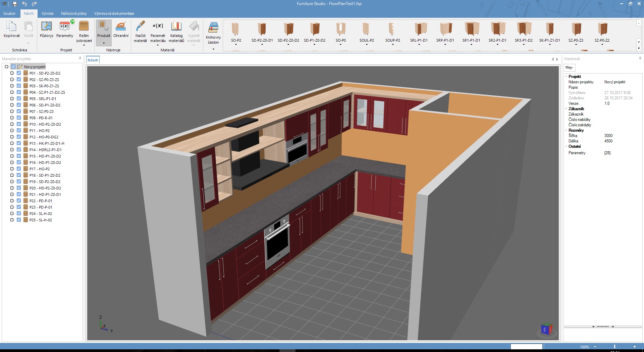The height and width of the screenshot is (352, 644).
Task: Switch to the Výroba ribbon tab
Action: [x=47, y=13]
